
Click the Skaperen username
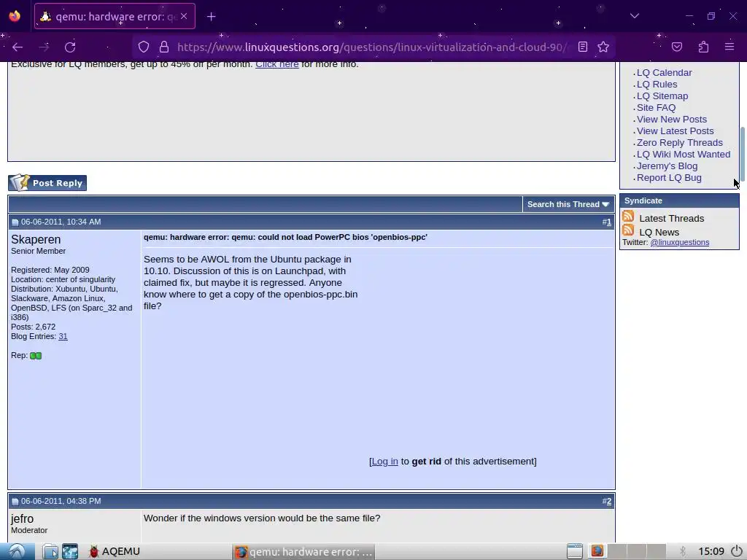(36, 239)
